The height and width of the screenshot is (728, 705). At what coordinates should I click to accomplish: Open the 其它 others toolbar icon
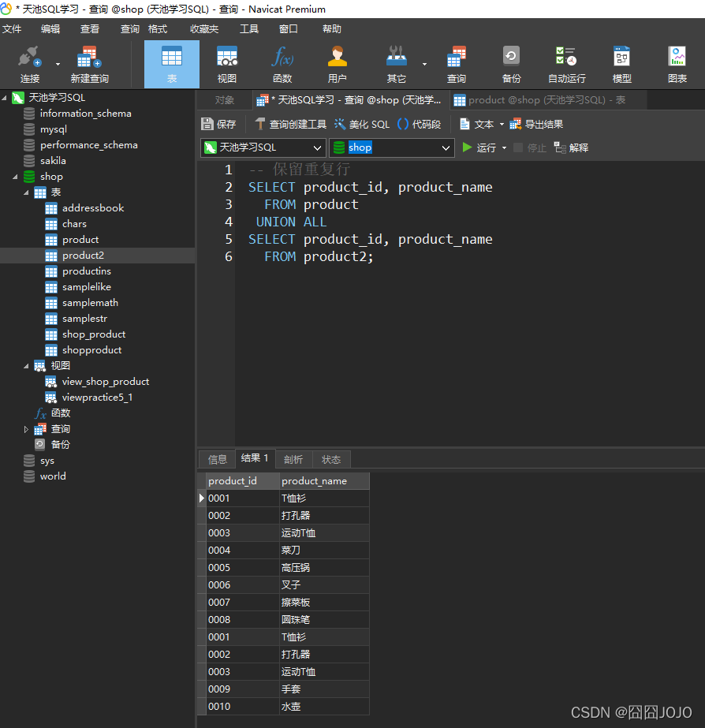coord(397,64)
